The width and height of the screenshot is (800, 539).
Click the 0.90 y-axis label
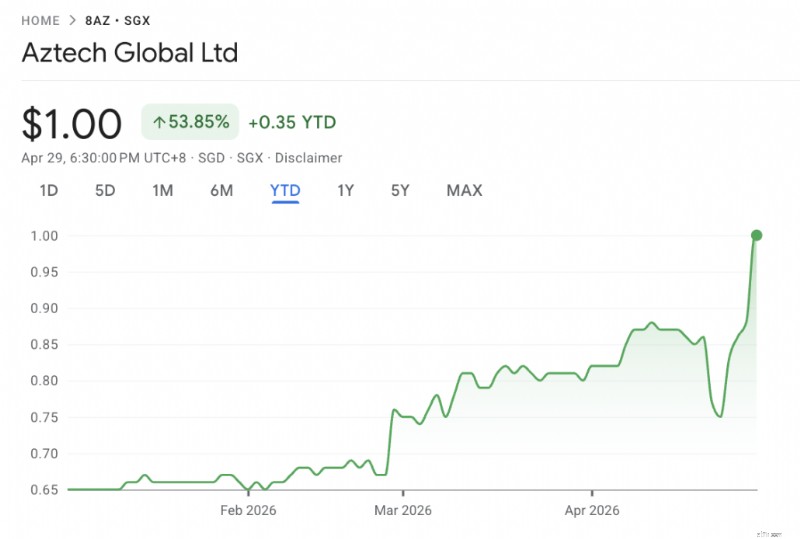coord(44,308)
